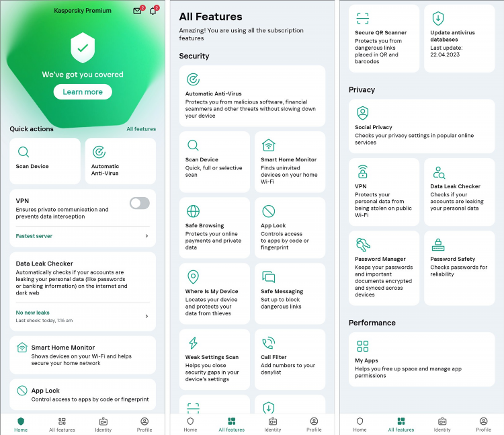
Task: Tap Data Leak Checker heading on Home
Action: 44,264
